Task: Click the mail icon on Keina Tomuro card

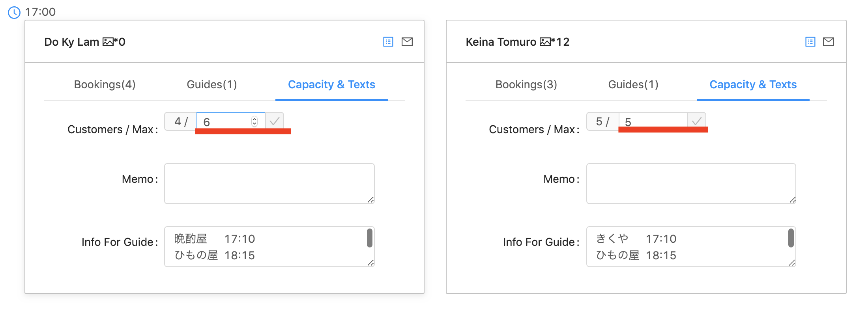Action: click(829, 42)
